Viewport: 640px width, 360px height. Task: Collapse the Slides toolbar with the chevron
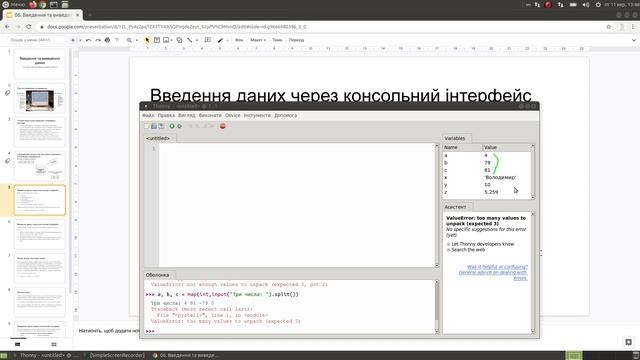(x=634, y=40)
